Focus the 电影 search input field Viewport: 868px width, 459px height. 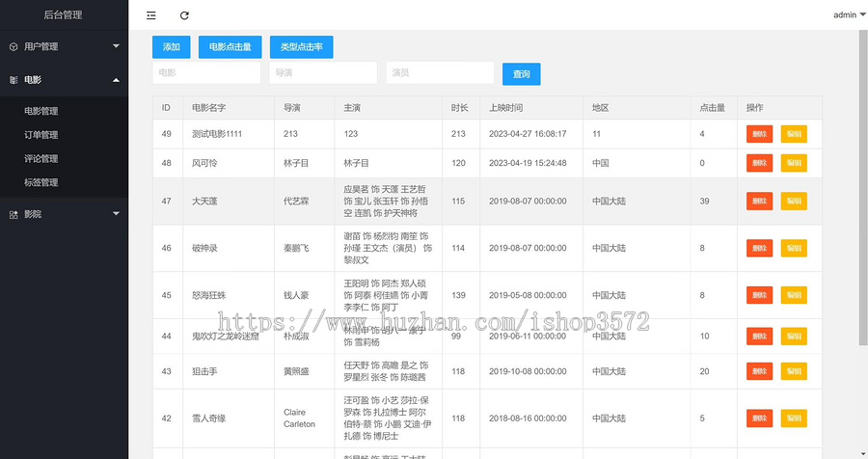tap(206, 72)
